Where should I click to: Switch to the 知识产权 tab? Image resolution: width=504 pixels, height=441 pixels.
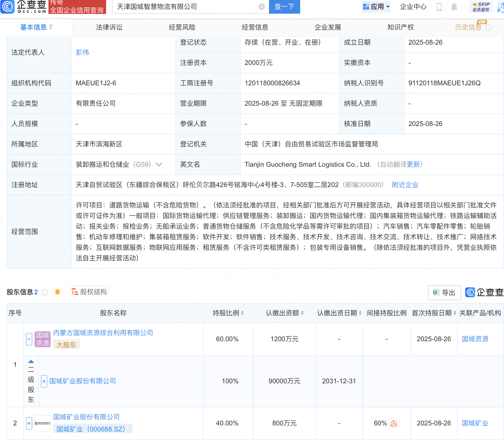[400, 27]
